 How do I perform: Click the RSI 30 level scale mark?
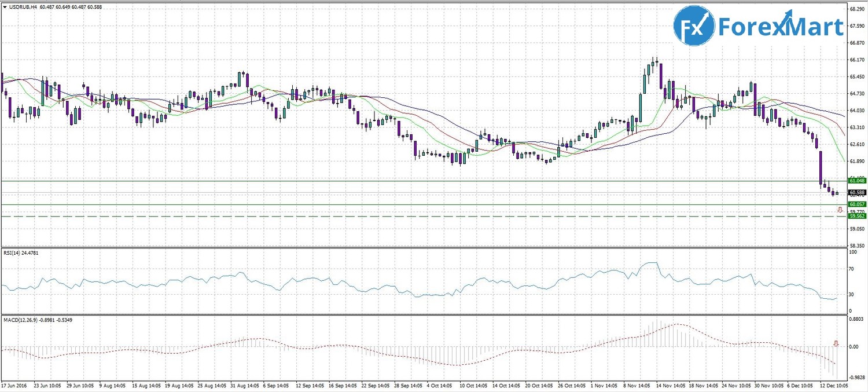point(852,294)
